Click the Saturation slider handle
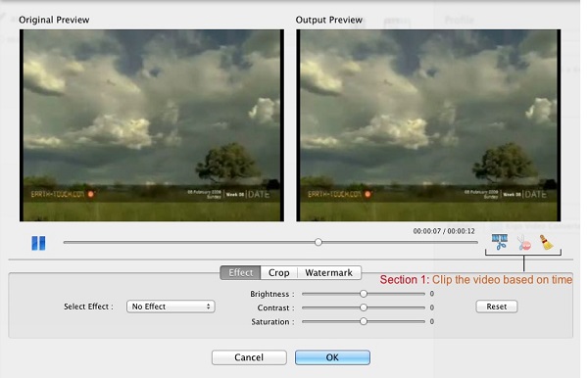The height and width of the screenshot is (378, 588). tap(364, 321)
